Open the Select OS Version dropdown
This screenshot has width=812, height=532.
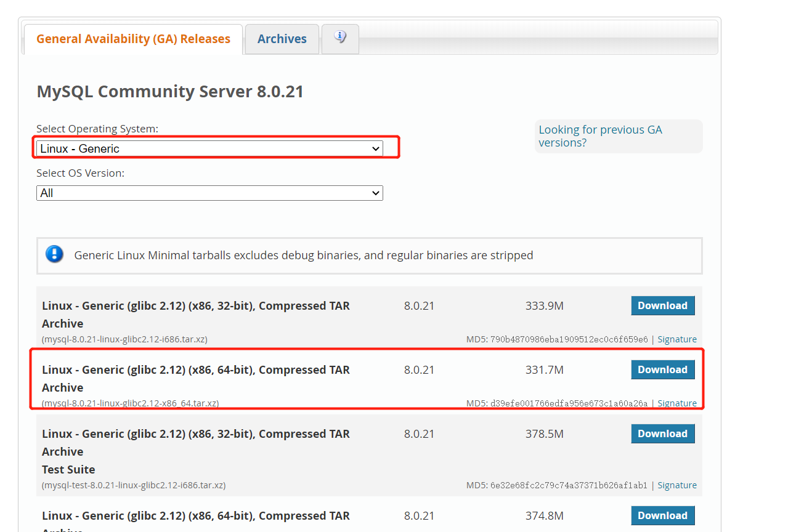click(209, 193)
